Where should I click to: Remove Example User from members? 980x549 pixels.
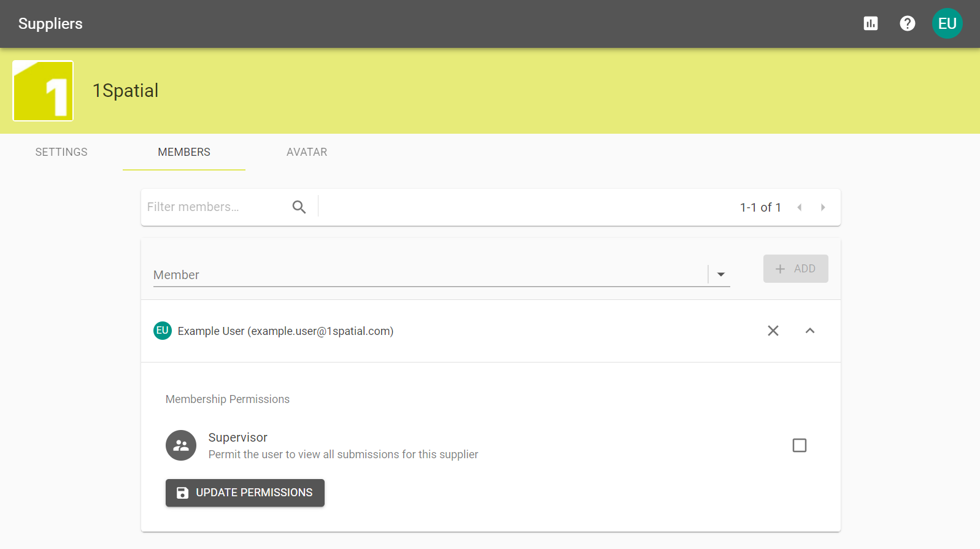click(773, 331)
